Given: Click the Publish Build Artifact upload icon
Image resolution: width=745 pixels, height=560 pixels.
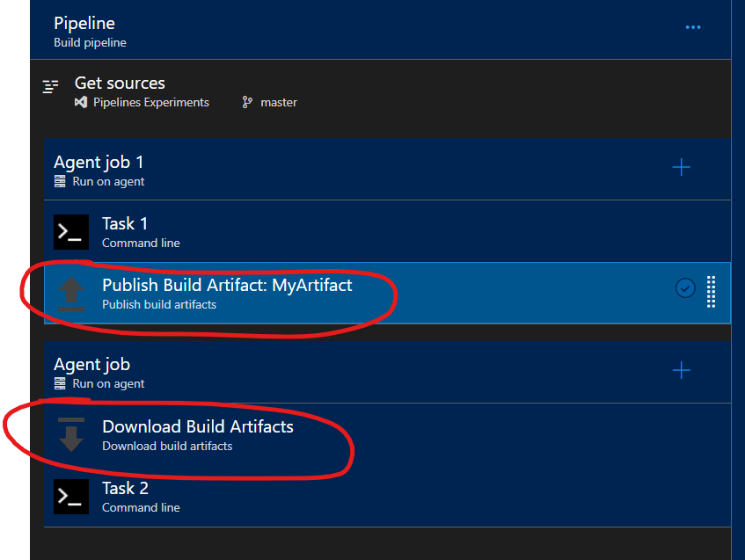Looking at the screenshot, I should pos(71,293).
